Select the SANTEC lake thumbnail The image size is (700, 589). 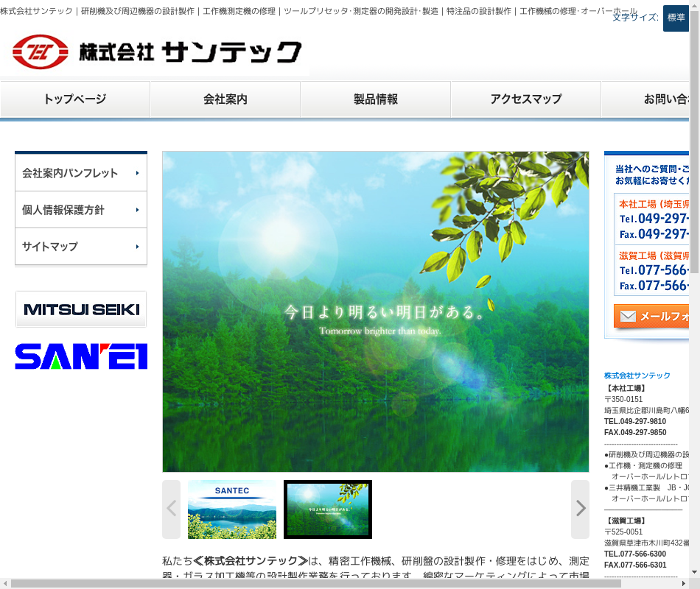point(232,509)
